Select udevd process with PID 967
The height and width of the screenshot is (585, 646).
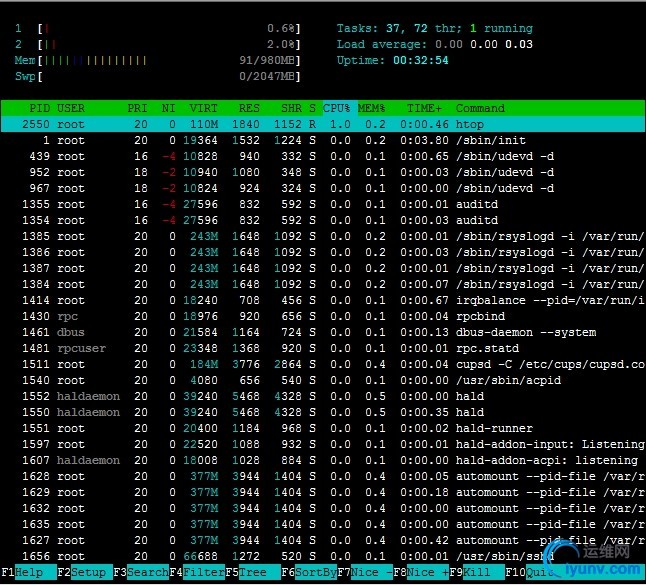(x=323, y=189)
